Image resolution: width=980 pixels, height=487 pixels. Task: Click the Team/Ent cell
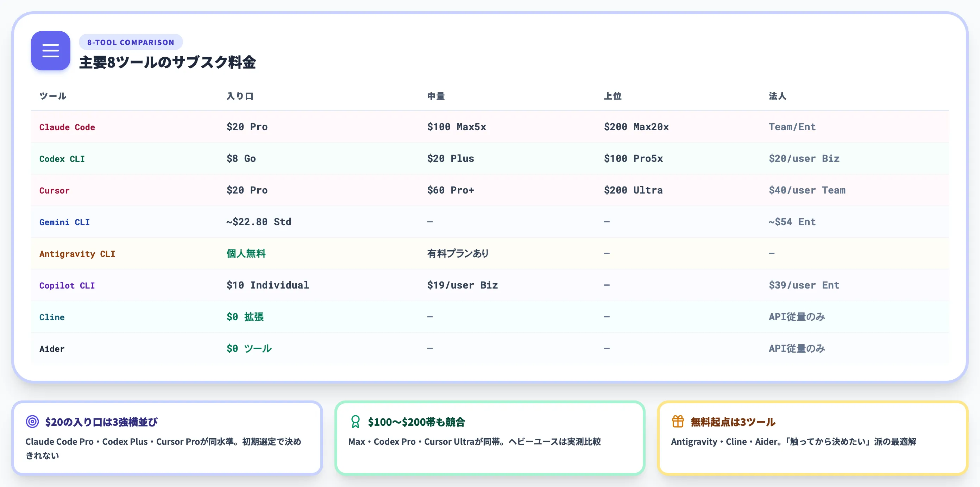tap(792, 127)
